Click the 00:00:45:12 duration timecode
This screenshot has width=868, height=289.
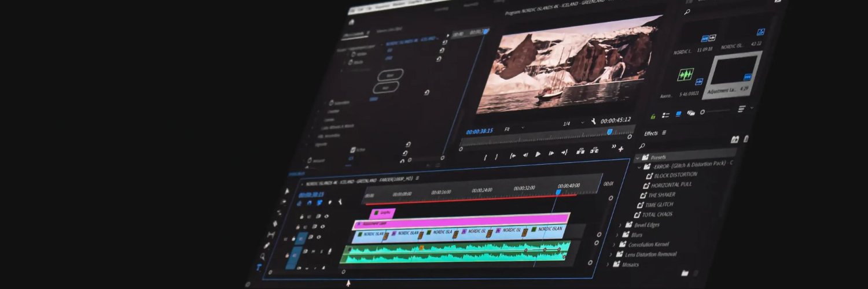point(616,120)
